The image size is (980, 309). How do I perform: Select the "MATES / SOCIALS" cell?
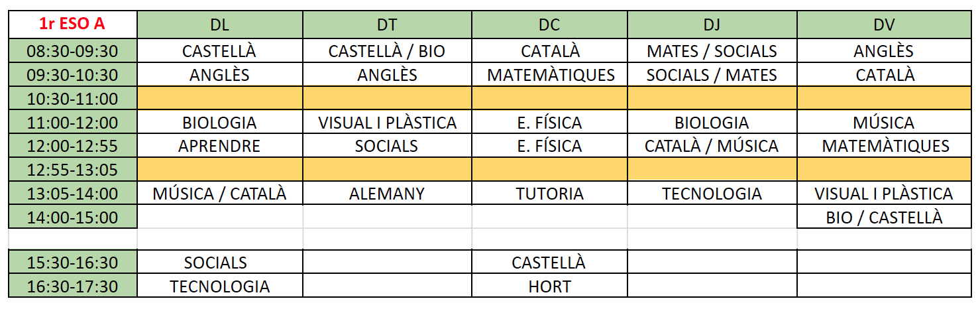pyautogui.click(x=712, y=51)
